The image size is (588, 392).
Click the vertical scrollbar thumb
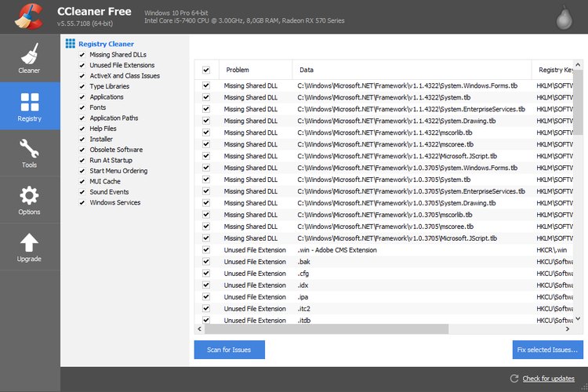[x=579, y=102]
